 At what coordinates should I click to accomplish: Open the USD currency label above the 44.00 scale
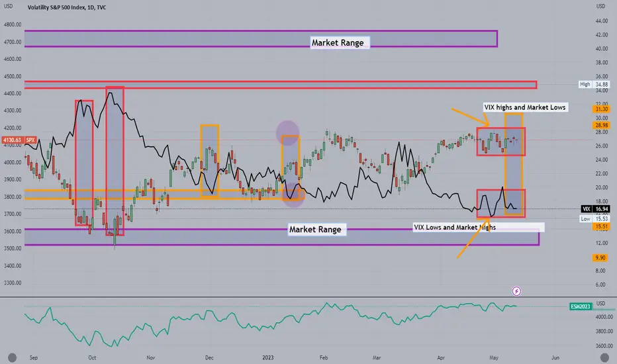click(x=600, y=6)
